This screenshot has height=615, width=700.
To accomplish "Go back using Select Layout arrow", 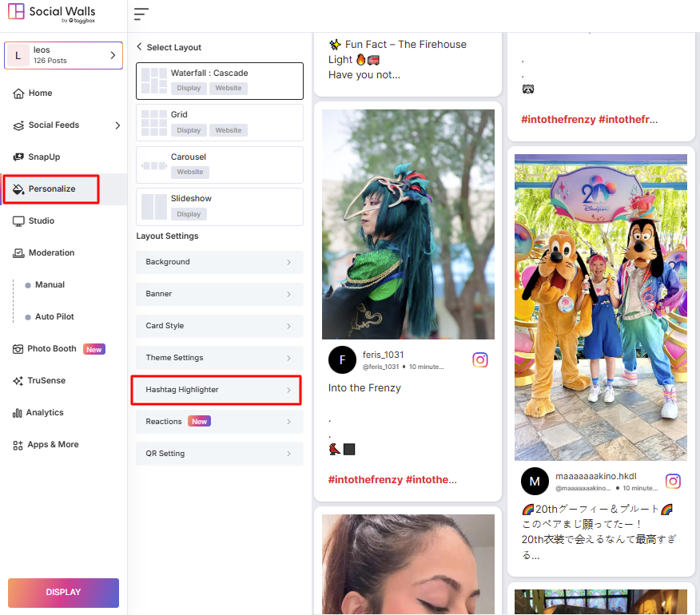I will (x=140, y=47).
